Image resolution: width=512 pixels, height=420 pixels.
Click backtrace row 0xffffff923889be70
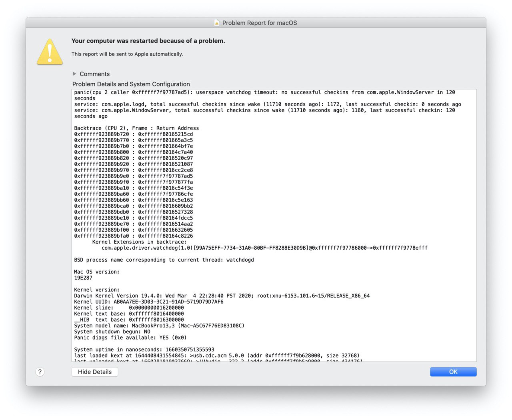pos(134,224)
